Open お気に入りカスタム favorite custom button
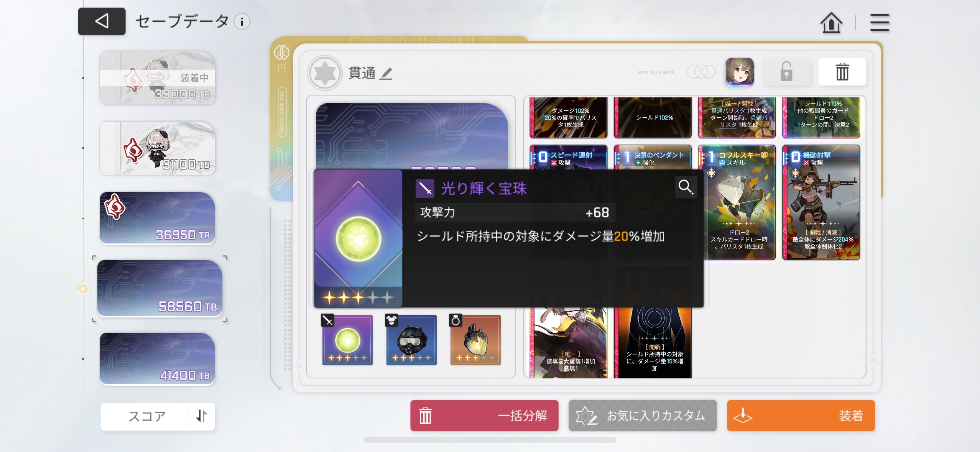 click(643, 416)
